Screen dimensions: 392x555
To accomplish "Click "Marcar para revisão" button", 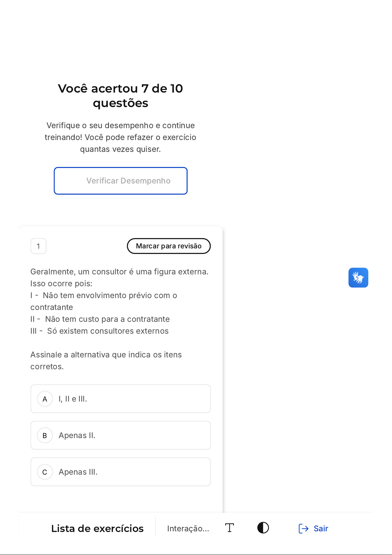I will 169,246.
